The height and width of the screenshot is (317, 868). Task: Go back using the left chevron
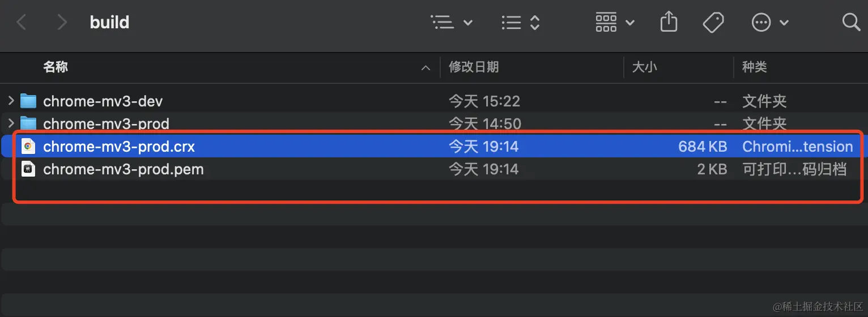click(22, 23)
